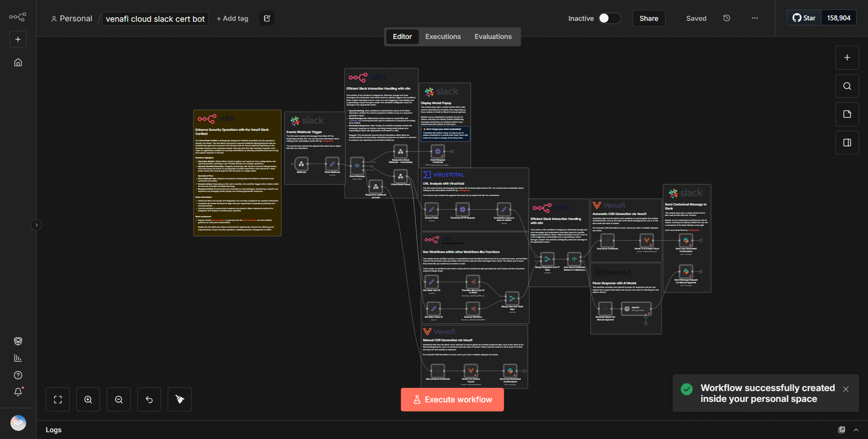Select the Manual Issue Certificate node

(438, 371)
